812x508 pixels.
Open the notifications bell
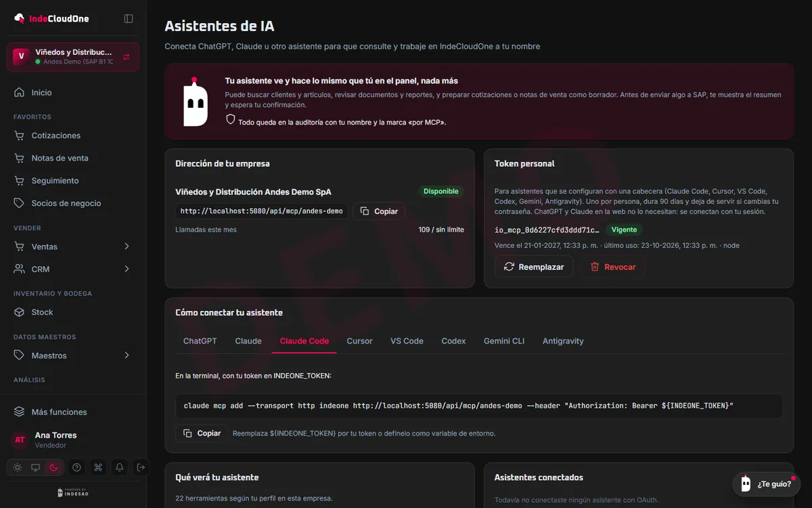[x=120, y=467]
